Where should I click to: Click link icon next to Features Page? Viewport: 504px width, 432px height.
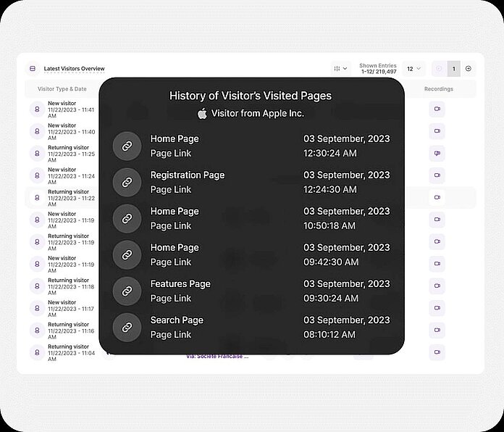click(127, 291)
